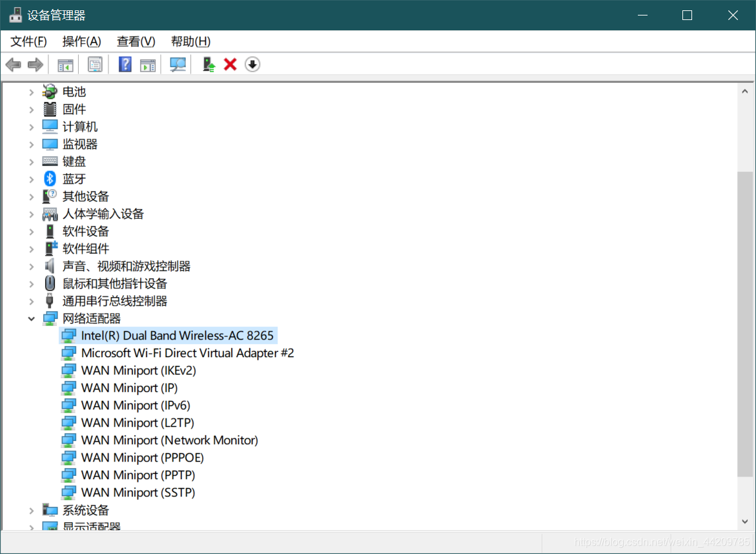
Task: Click the scrollbar down arrow
Action: 745,522
